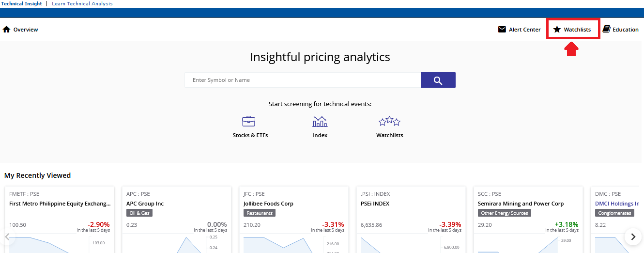Image resolution: width=644 pixels, height=253 pixels.
Task: Click the Stocks & ETFs label
Action: [250, 135]
